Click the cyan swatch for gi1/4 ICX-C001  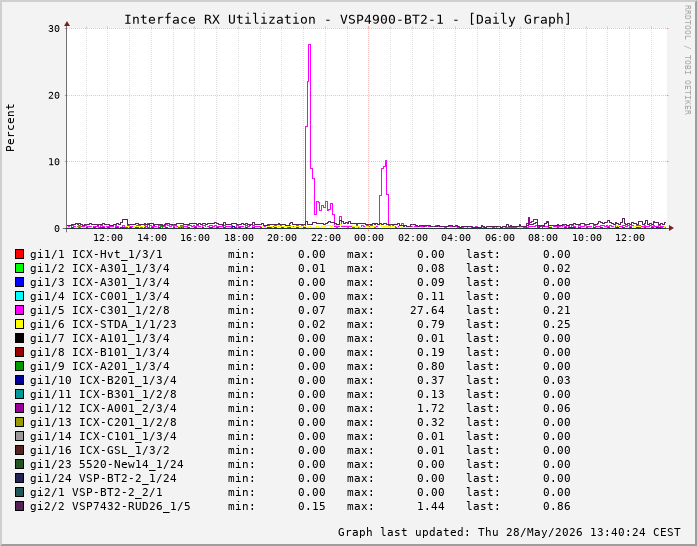(19, 296)
